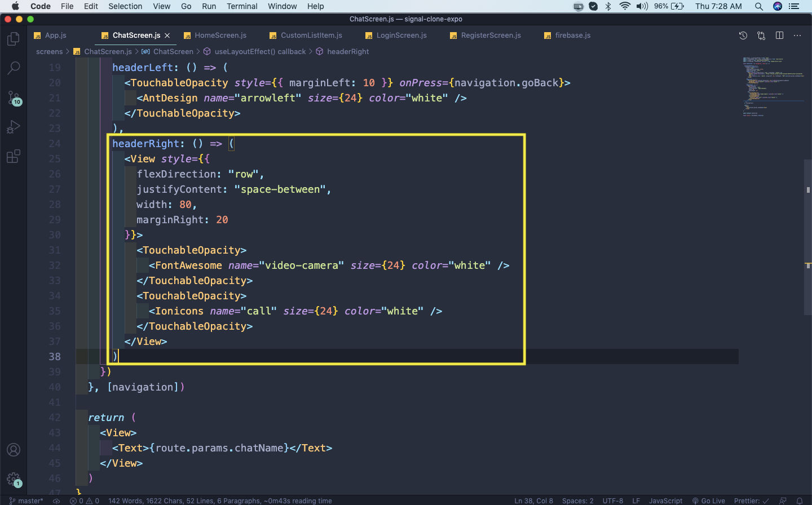Open the feedback icon in status bar
The height and width of the screenshot is (505, 812).
[783, 500]
